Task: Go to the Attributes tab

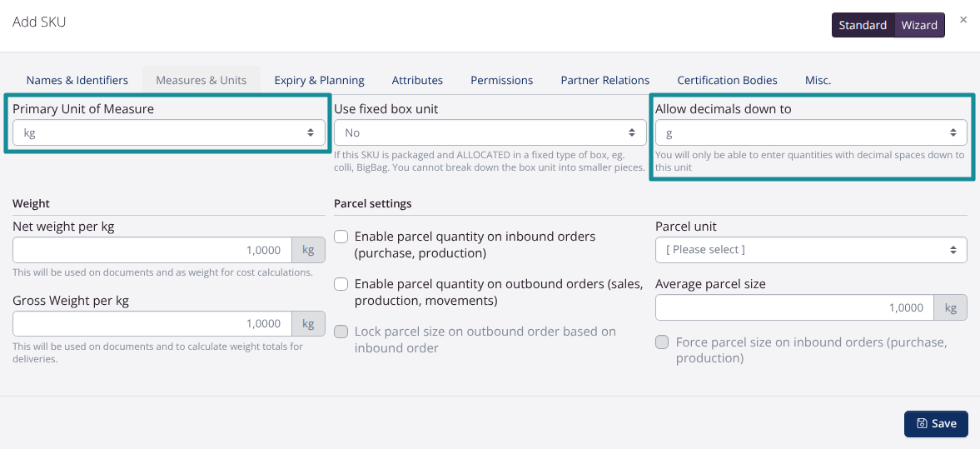Action: point(417,81)
